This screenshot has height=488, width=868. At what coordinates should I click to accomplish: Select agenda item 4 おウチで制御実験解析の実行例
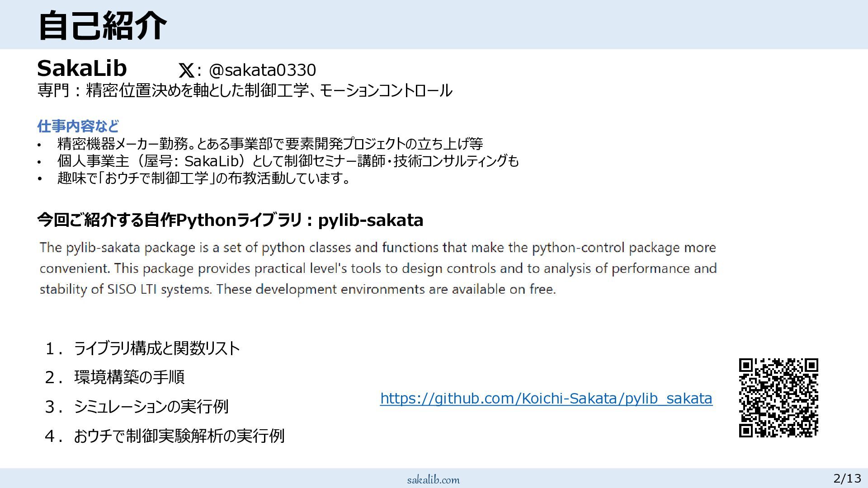[179, 436]
